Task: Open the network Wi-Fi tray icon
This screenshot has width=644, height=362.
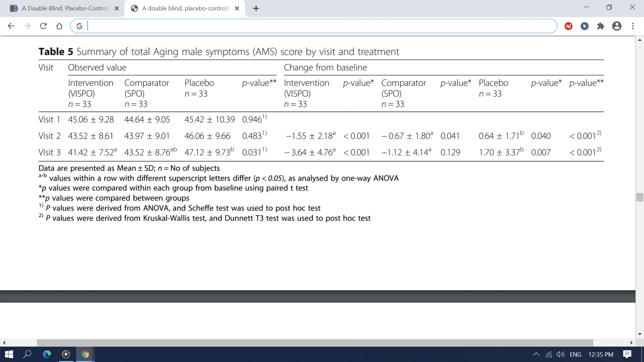Action: pyautogui.click(x=549, y=354)
